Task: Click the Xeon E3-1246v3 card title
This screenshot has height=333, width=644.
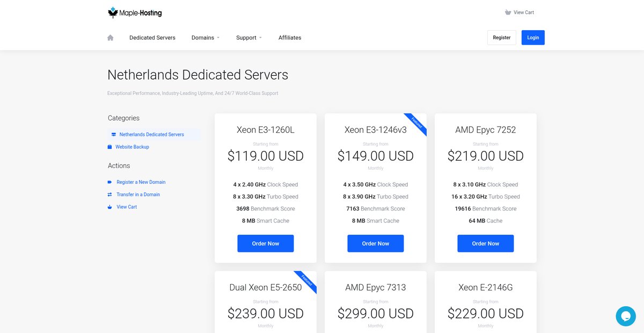Action: (x=376, y=130)
